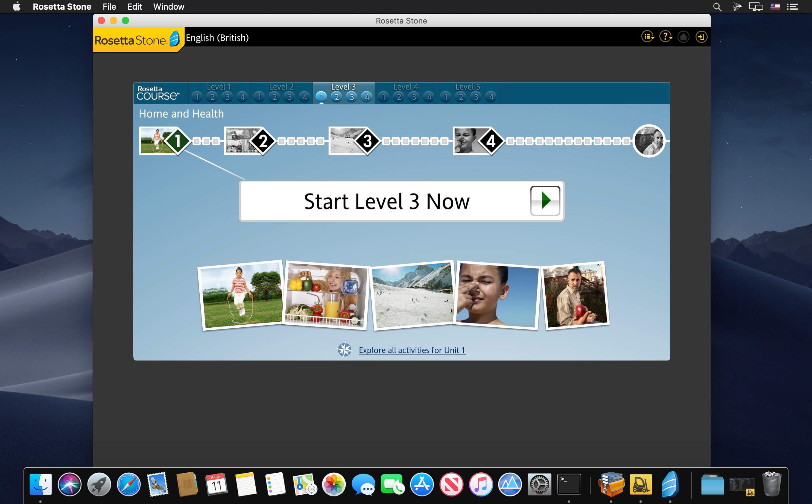Open the Help question mark dropdown

[666, 37]
